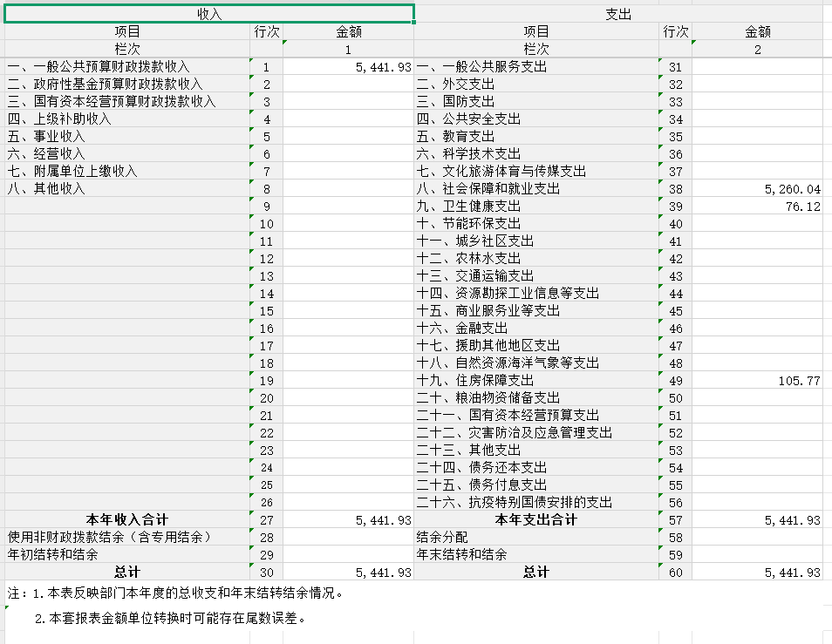Click the 本年收入合计 label cell

click(x=126, y=520)
